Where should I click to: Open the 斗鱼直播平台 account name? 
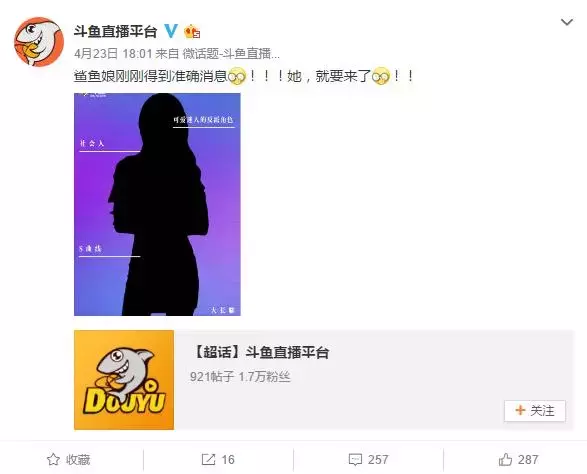coord(115,31)
